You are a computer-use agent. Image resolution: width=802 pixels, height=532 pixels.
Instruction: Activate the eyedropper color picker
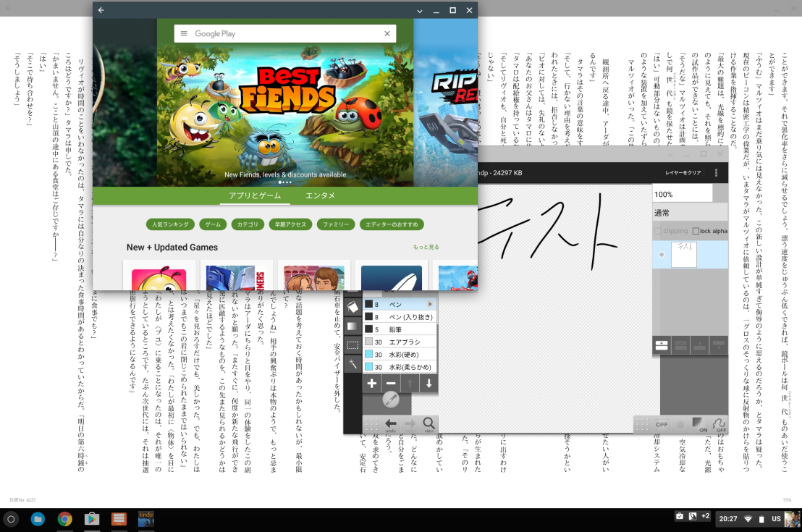pyautogui.click(x=391, y=400)
